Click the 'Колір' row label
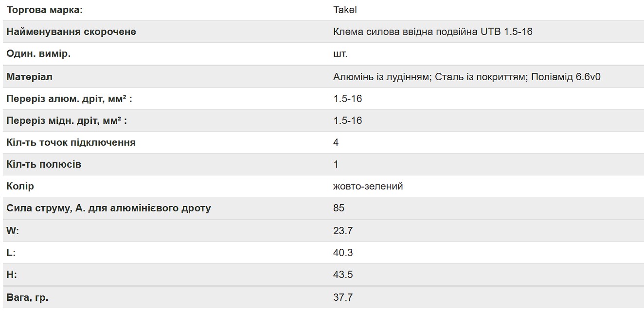 click(x=20, y=186)
